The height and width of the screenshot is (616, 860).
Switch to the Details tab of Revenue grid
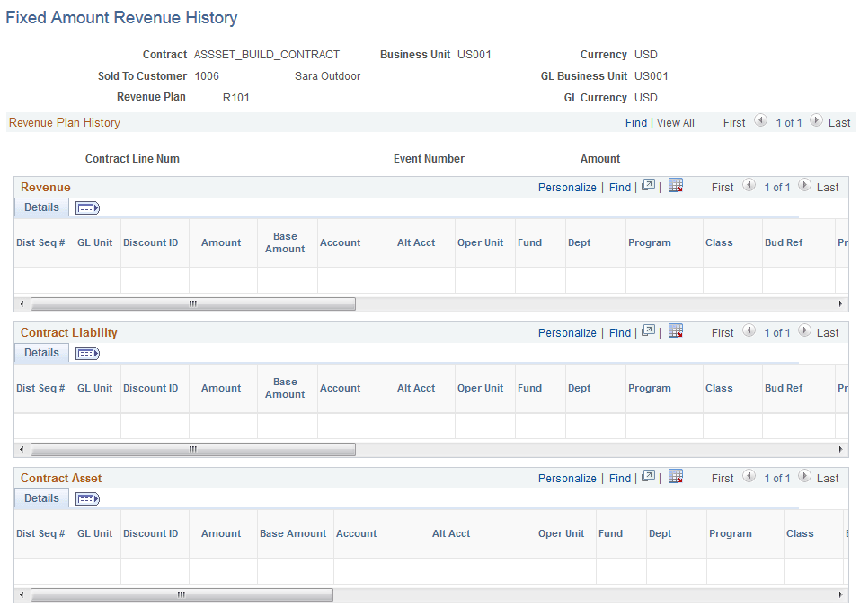pos(40,207)
